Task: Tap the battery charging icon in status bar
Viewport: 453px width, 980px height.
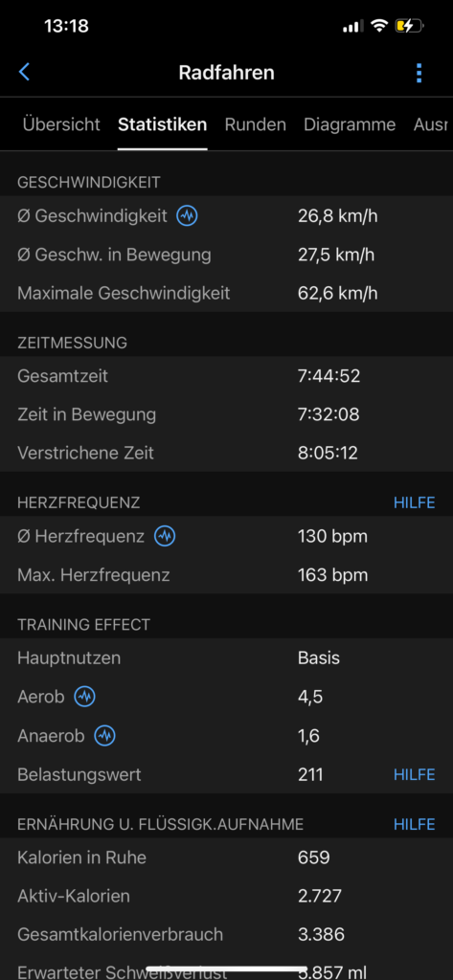Action: coord(409,26)
